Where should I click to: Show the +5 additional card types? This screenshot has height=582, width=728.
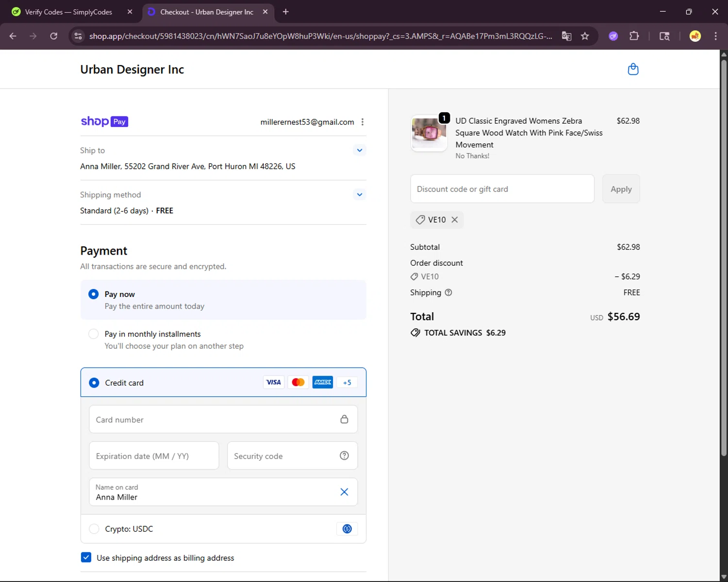pos(347,382)
